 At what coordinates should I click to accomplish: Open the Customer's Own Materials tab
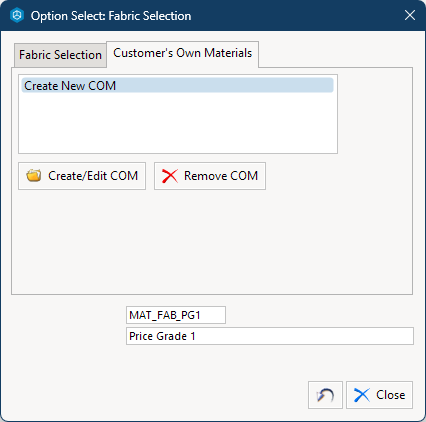(x=182, y=53)
